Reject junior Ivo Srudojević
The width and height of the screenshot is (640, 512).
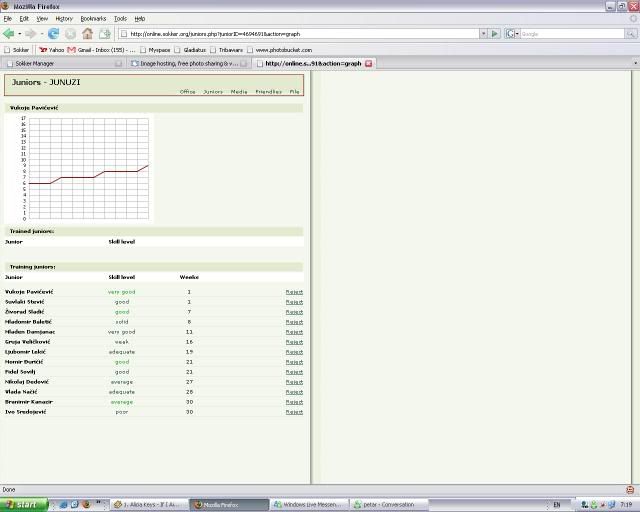click(293, 411)
